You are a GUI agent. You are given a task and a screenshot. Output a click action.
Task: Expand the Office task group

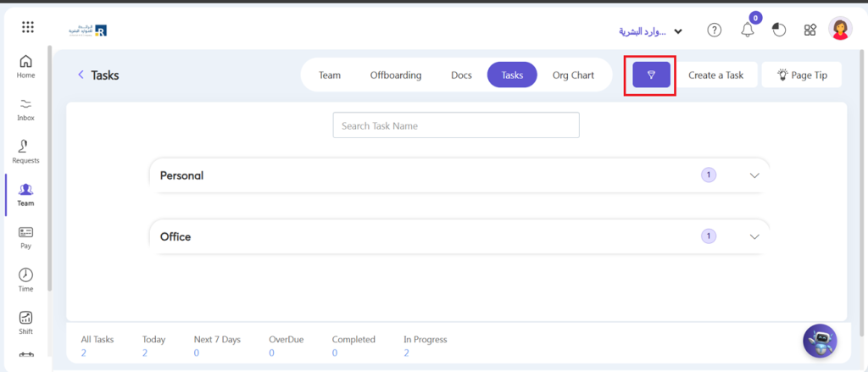coord(754,236)
